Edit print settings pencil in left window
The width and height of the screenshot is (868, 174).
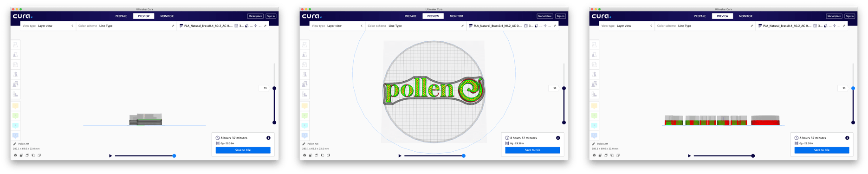coord(266,26)
